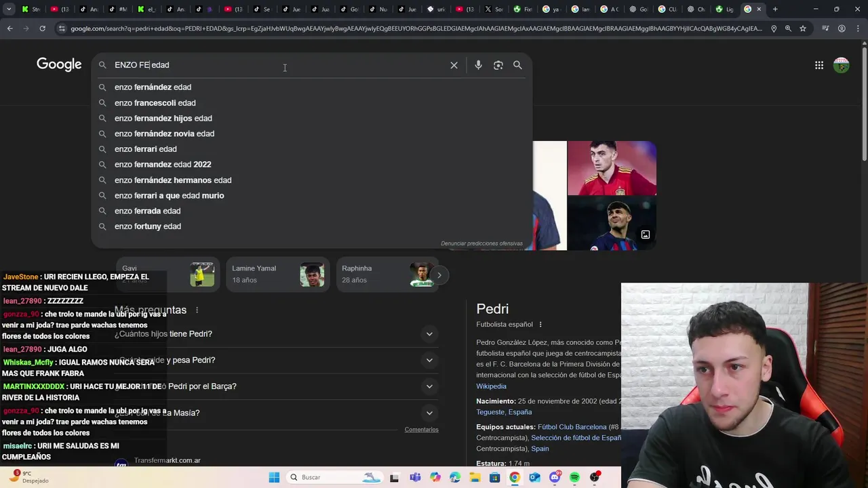868x488 pixels.
Task: Open the media control icon in Chrome toolbar
Action: click(825, 28)
